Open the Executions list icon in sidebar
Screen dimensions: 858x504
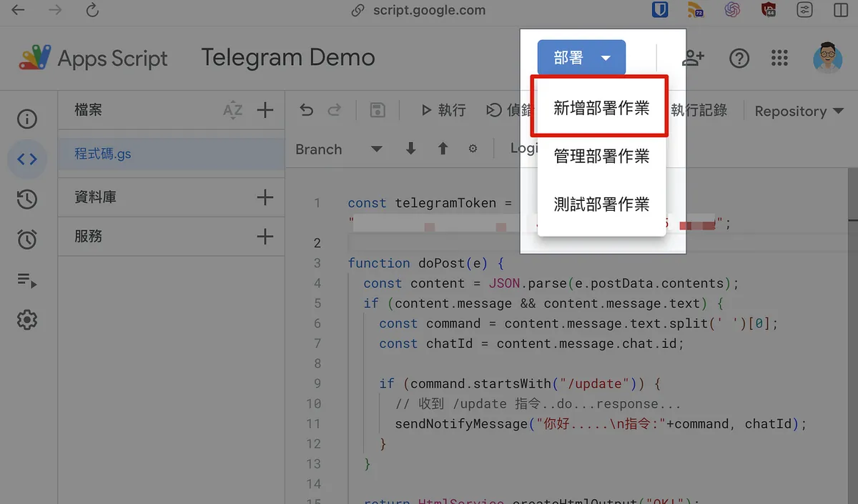click(x=27, y=280)
